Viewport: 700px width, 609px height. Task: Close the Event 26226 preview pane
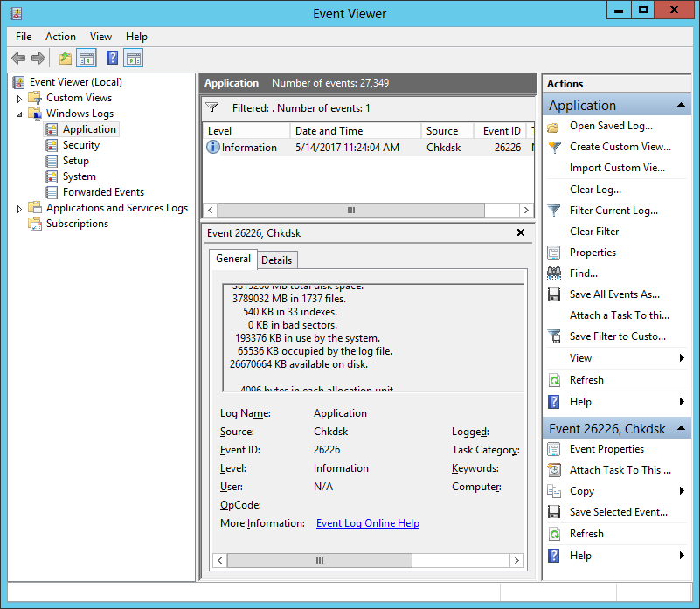(521, 232)
